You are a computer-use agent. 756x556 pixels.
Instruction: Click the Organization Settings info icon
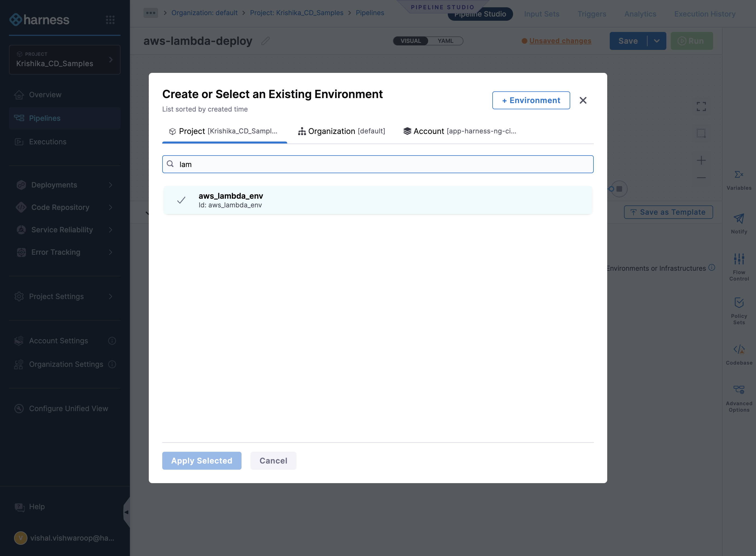coord(112,364)
